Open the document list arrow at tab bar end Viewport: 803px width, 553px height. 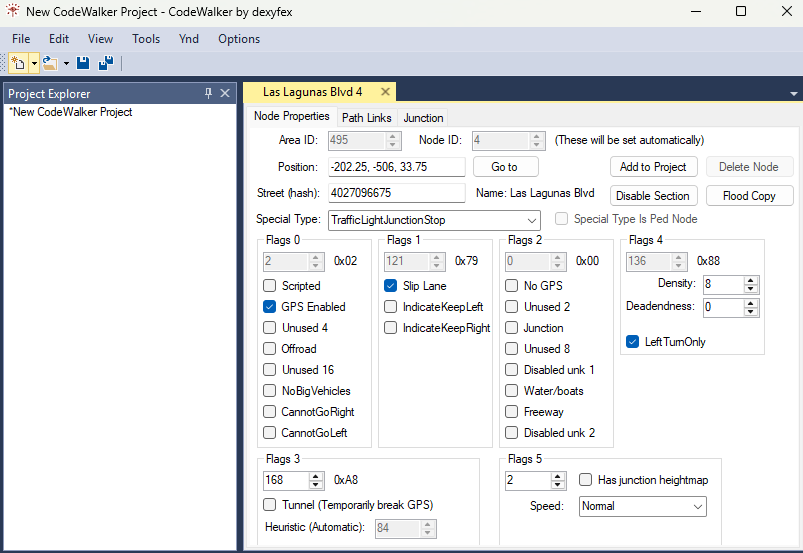[794, 93]
